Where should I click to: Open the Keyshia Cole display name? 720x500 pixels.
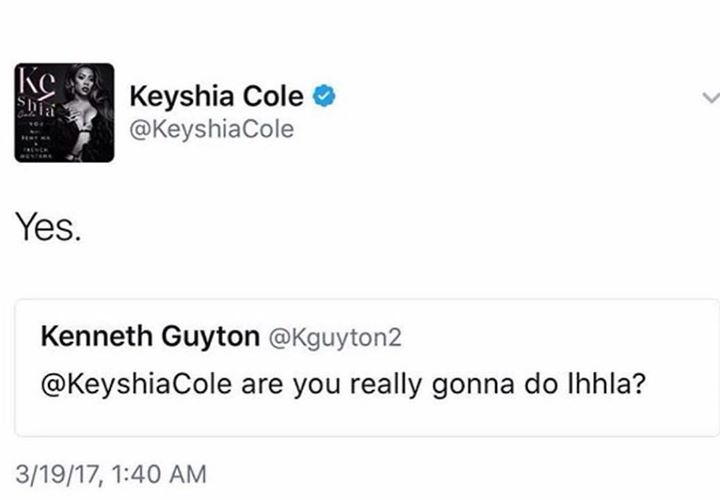216,96
